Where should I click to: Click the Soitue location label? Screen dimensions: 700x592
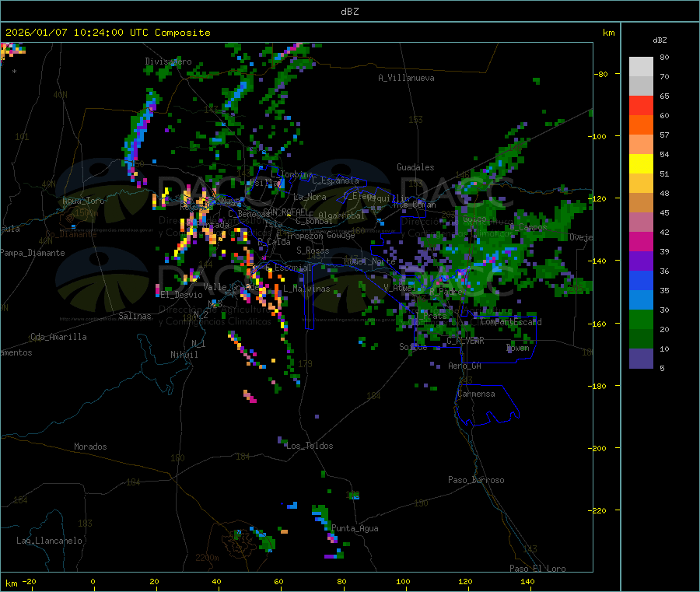(x=413, y=347)
